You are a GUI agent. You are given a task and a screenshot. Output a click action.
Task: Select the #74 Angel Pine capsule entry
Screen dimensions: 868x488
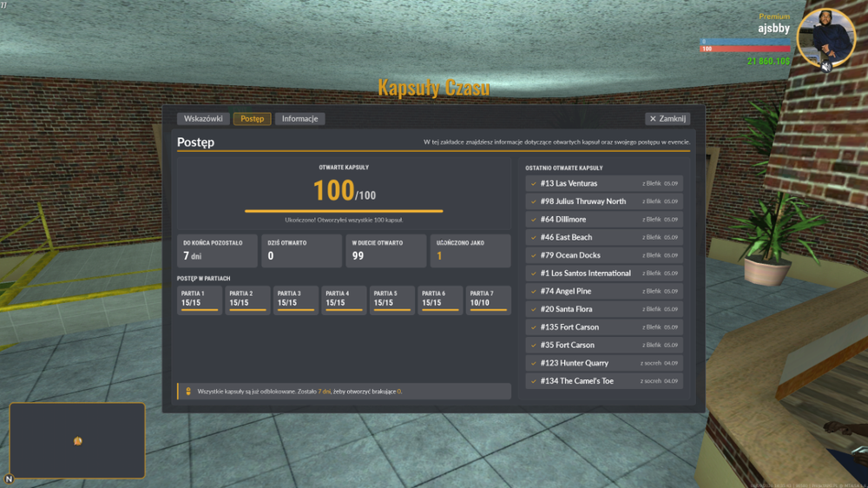click(604, 292)
